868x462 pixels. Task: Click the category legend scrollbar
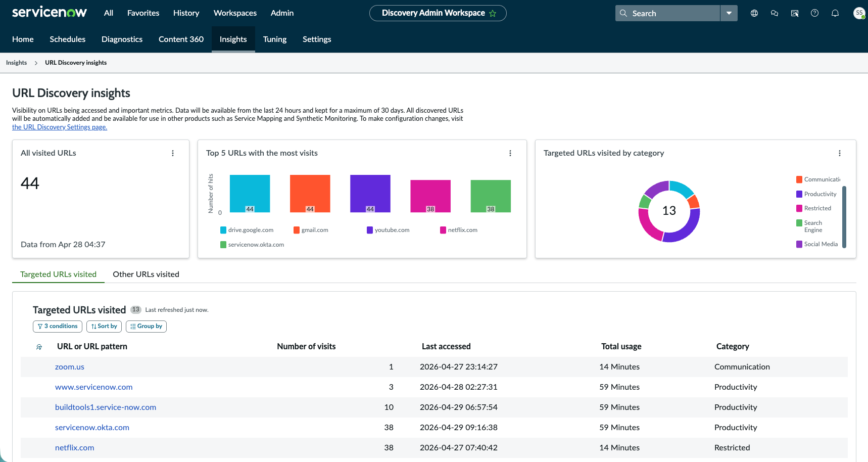click(844, 217)
